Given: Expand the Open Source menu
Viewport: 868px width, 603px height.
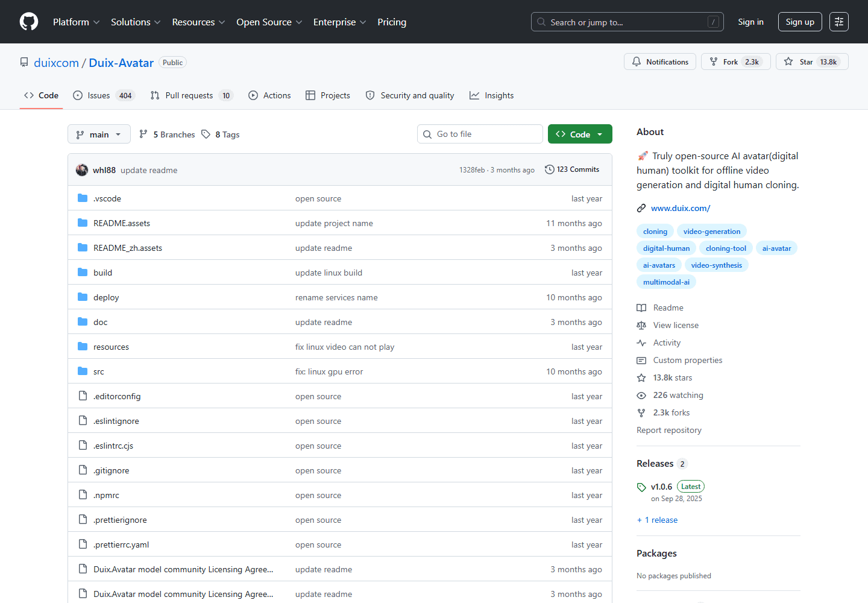Looking at the screenshot, I should click(269, 22).
